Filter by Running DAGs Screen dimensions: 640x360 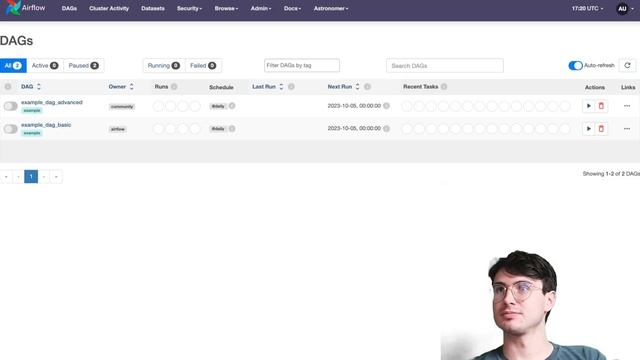point(164,65)
